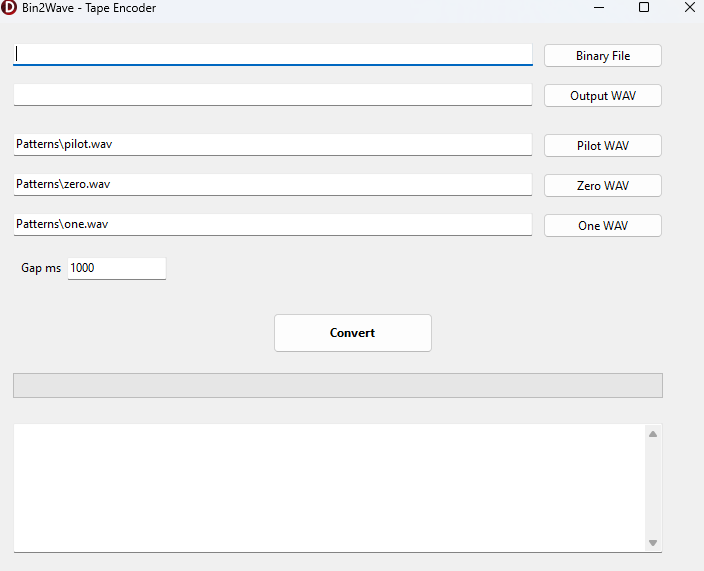Browse for the Zero WAV pattern
Image resolution: width=704 pixels, height=571 pixels.
pos(603,185)
